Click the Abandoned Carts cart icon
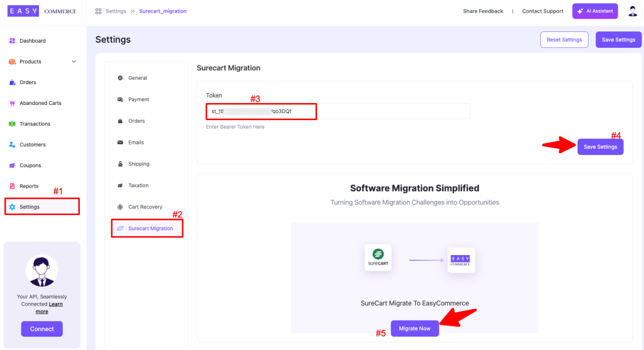Screen dimensions: 644x350 (13, 103)
